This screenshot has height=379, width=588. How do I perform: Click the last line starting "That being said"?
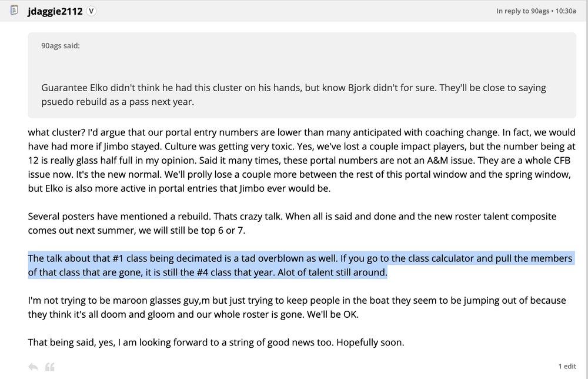216,341
